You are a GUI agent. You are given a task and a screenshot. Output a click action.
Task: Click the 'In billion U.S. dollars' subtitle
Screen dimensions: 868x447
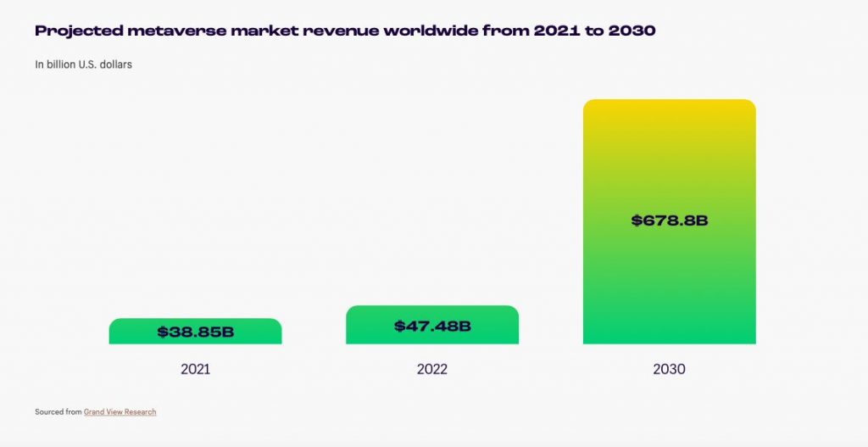click(x=84, y=64)
